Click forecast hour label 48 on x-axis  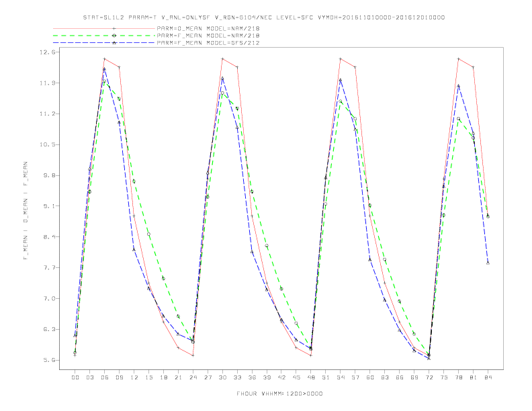pos(311,377)
